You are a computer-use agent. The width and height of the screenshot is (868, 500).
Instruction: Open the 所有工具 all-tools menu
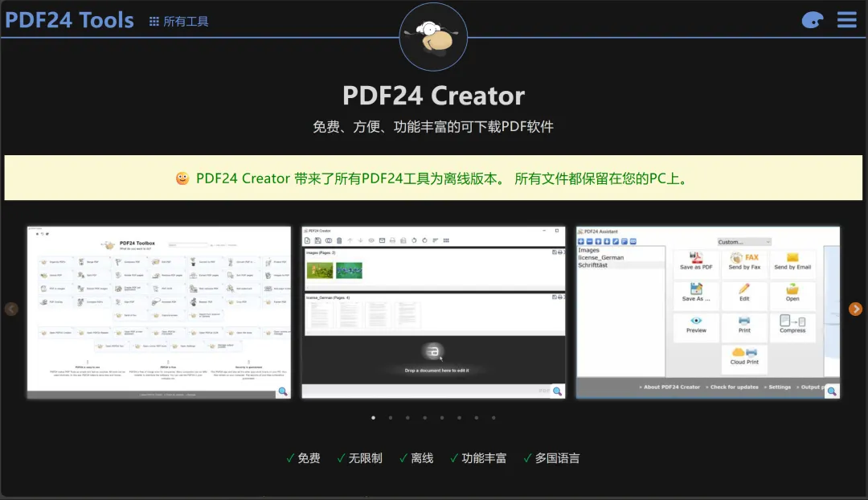tap(178, 22)
